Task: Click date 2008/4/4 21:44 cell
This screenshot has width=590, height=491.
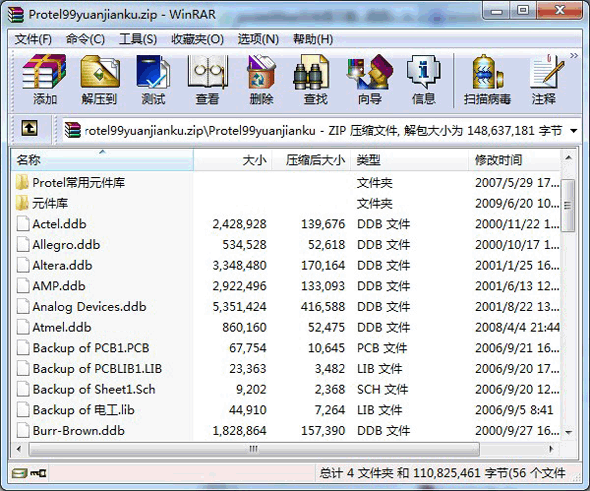Action: (x=517, y=327)
